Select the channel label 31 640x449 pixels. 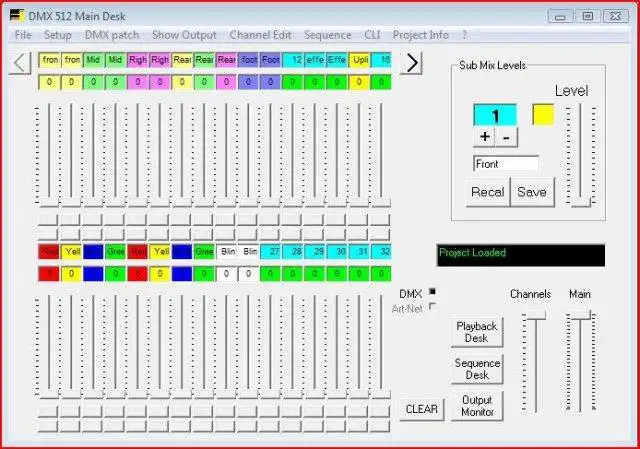pos(359,251)
